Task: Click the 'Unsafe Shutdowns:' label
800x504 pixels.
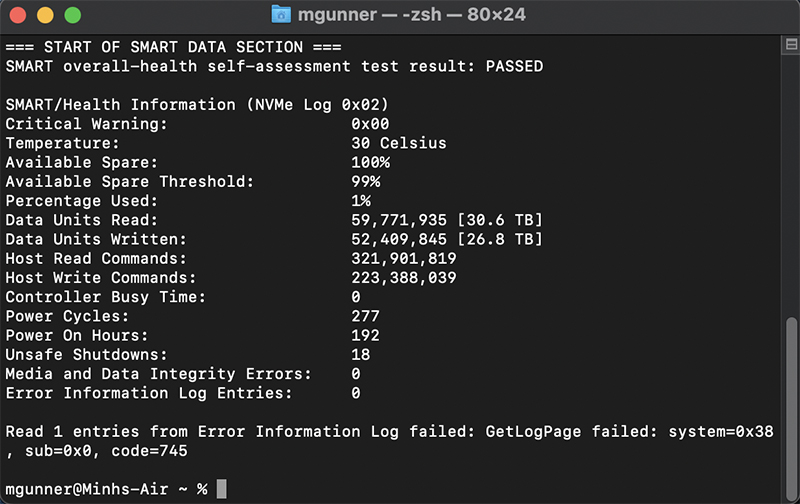Action: tap(86, 355)
